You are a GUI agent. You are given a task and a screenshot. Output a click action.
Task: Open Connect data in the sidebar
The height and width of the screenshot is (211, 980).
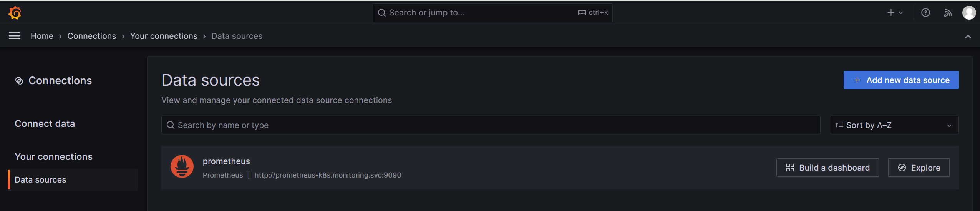[x=45, y=123]
